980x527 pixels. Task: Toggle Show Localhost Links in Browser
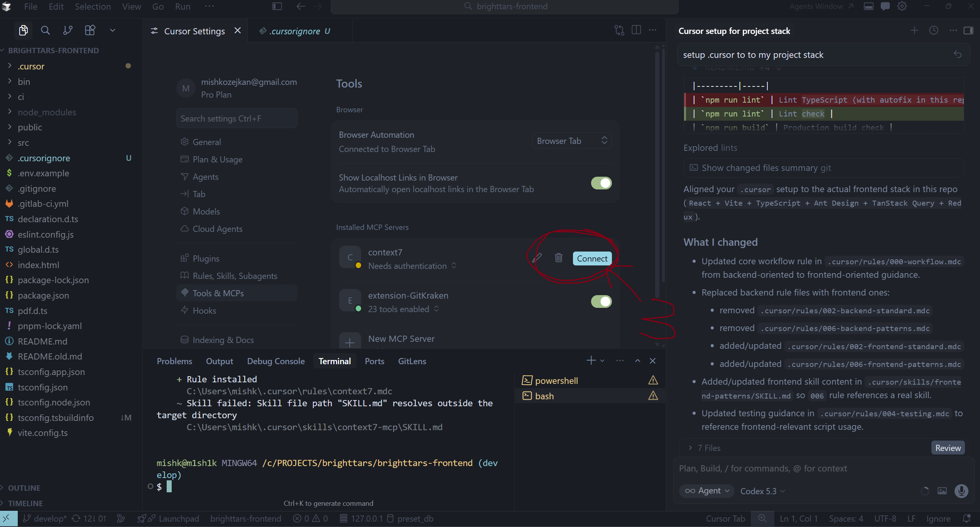(x=601, y=183)
